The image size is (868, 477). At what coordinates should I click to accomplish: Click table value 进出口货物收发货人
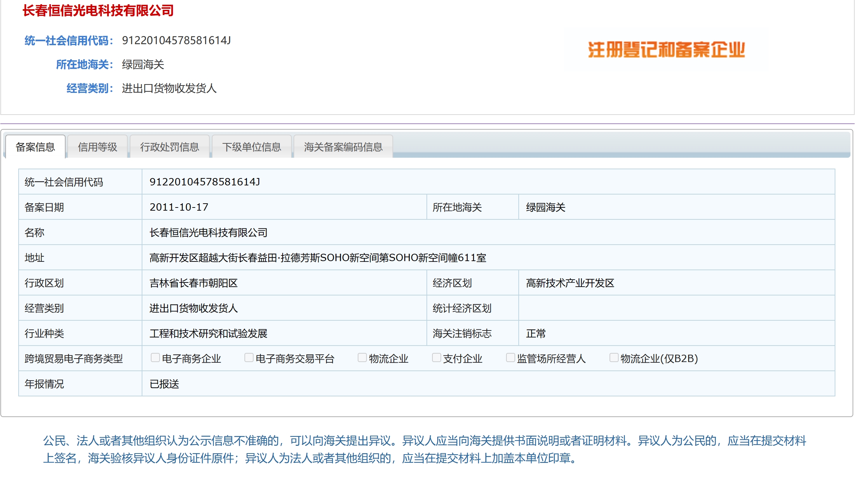pos(194,308)
